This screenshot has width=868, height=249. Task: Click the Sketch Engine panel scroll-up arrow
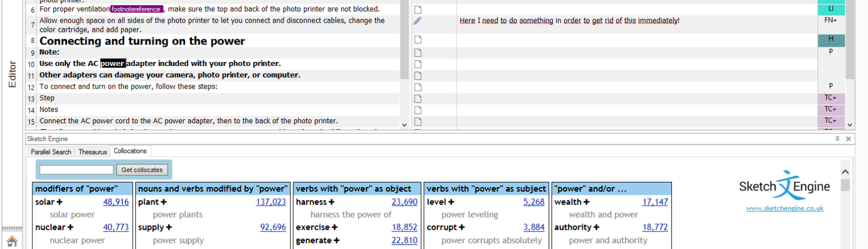pos(845,172)
